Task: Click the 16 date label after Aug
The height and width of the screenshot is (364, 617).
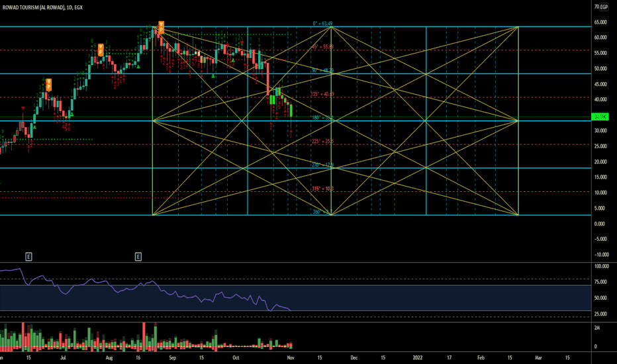Action: (138, 357)
